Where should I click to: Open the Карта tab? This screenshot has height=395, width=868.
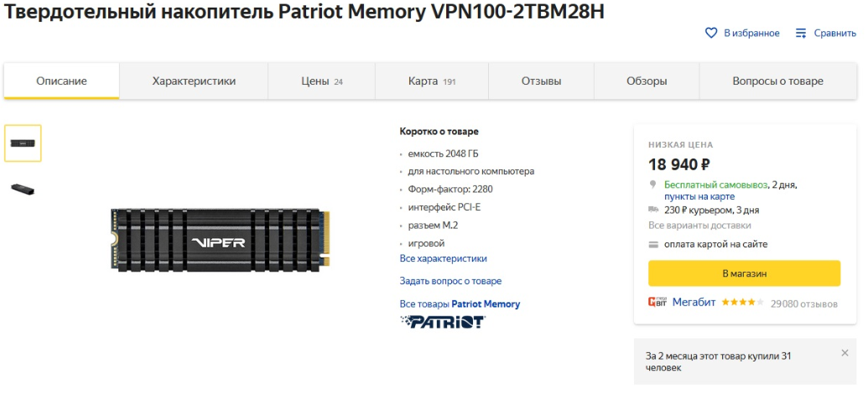(431, 81)
